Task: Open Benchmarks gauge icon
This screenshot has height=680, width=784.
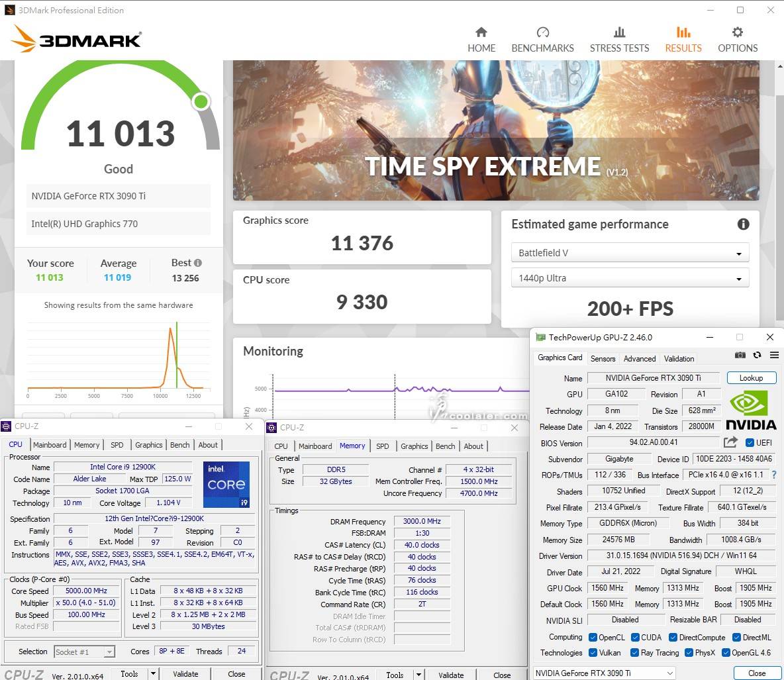Action: pyautogui.click(x=542, y=32)
